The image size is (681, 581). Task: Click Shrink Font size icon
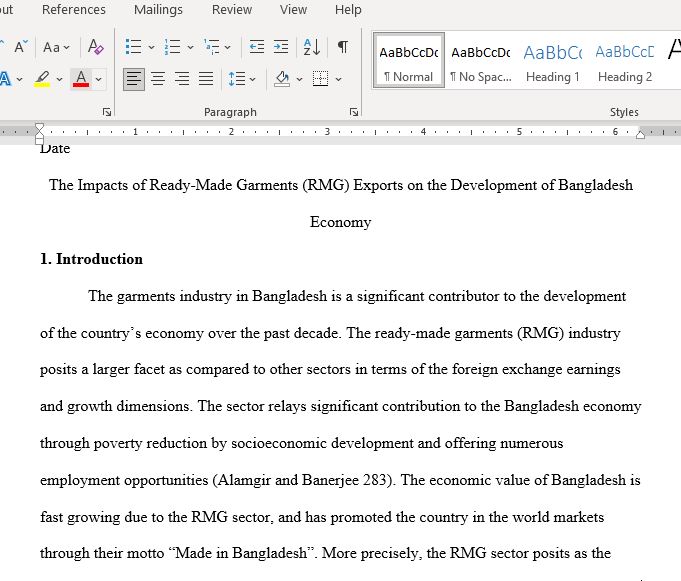point(20,46)
